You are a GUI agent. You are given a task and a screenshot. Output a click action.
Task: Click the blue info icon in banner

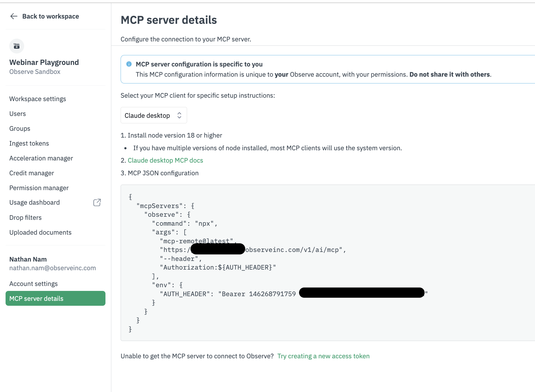[129, 64]
